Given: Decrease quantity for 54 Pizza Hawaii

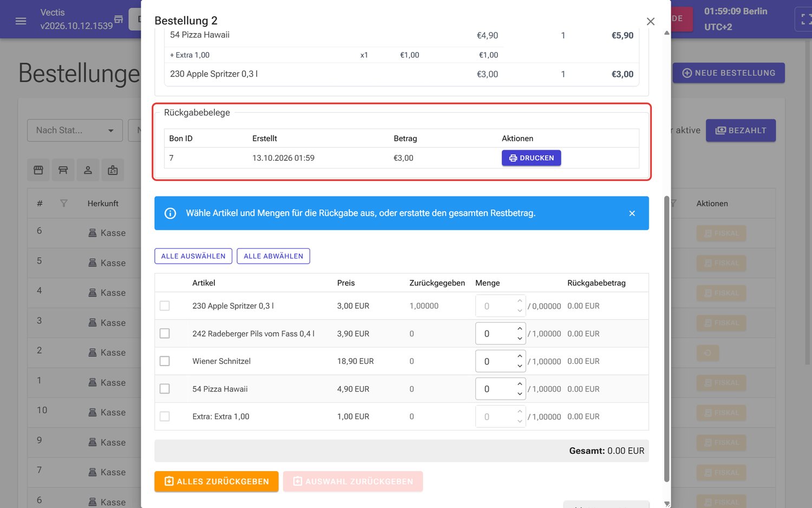Looking at the screenshot, I should pos(520,394).
